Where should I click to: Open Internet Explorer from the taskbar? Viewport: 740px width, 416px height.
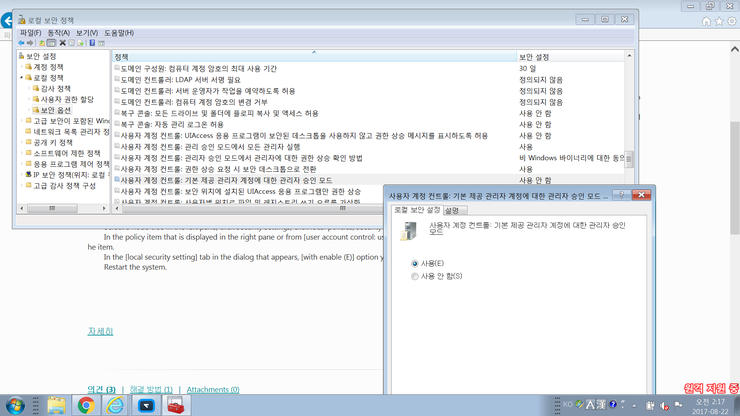tap(116, 405)
